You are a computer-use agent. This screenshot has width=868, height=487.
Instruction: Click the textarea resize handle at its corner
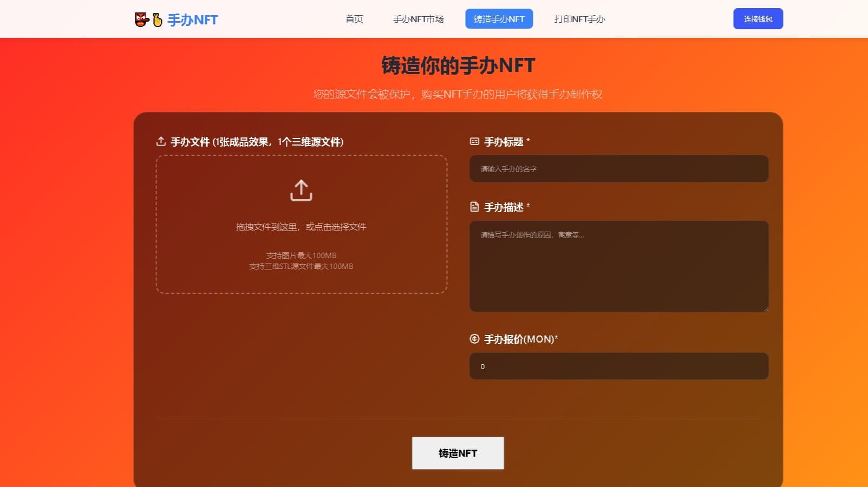[x=766, y=308]
